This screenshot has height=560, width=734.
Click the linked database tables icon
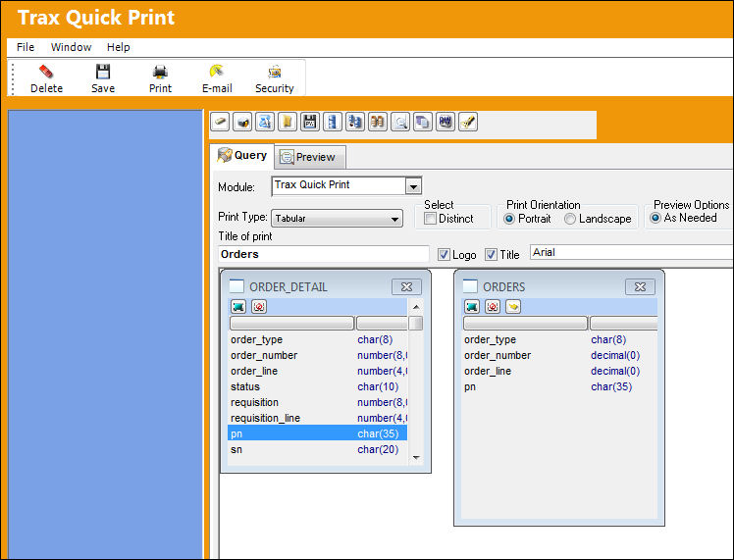(355, 123)
